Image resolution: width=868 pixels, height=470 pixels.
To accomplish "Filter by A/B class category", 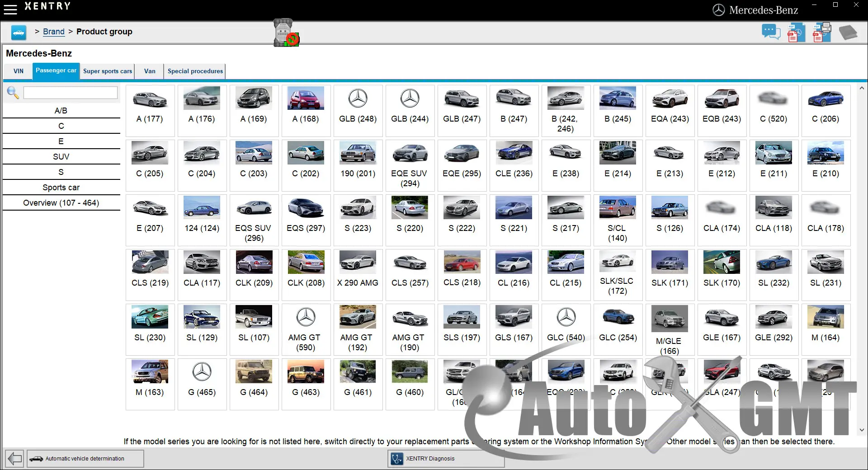I will tap(61, 111).
